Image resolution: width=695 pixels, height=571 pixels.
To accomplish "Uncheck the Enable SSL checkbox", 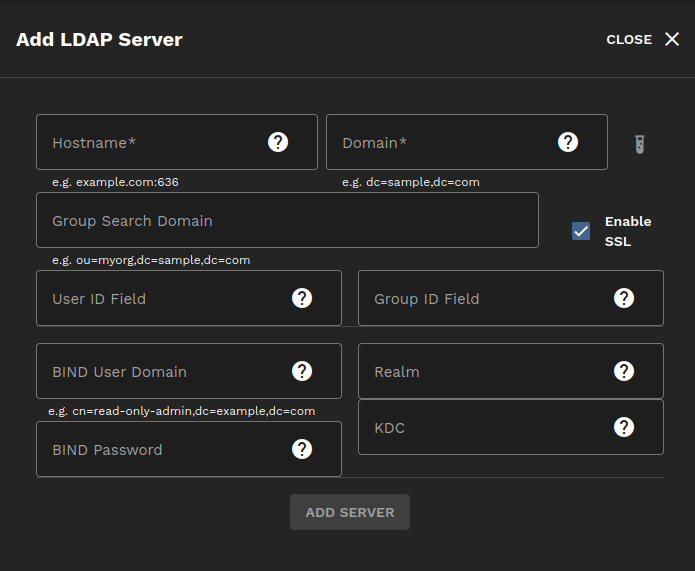I will pyautogui.click(x=581, y=231).
